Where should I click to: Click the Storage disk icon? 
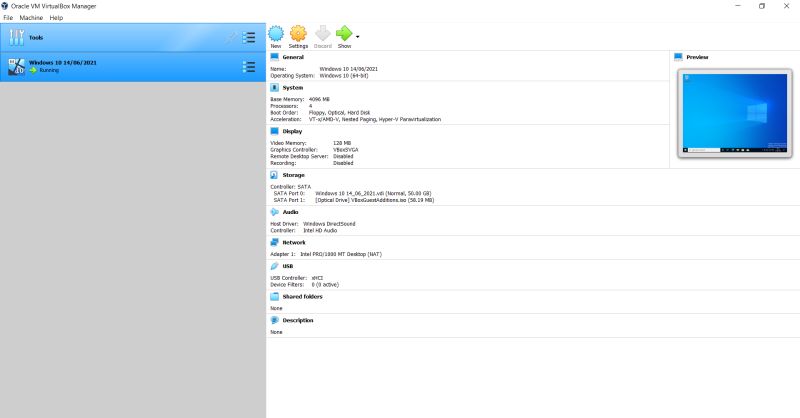274,175
